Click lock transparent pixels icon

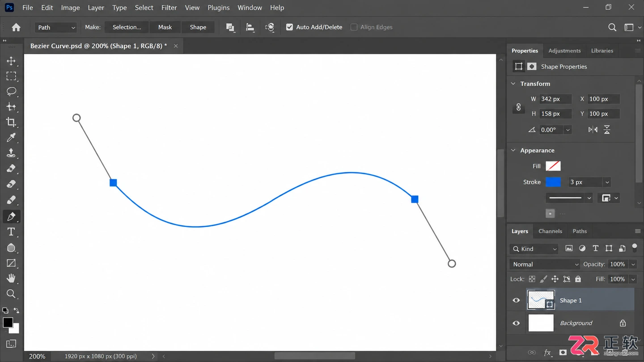click(x=532, y=279)
